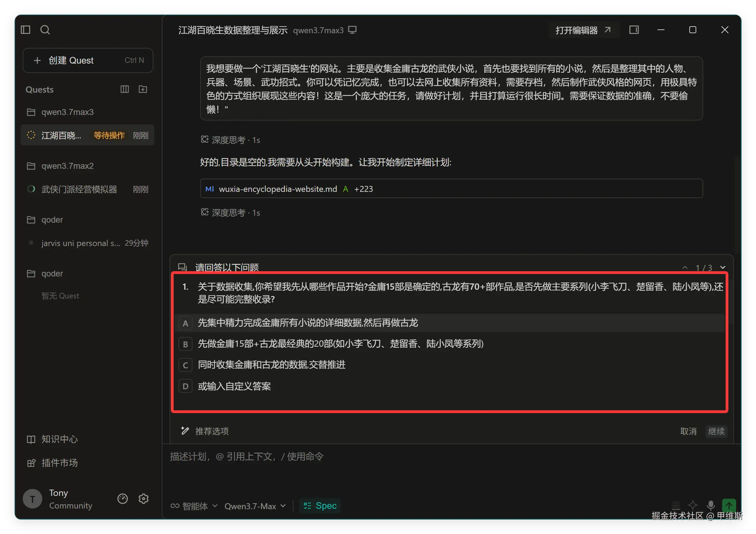
Task: Click the chat bubble icon beside 请回答以下问题
Action: coord(183,267)
